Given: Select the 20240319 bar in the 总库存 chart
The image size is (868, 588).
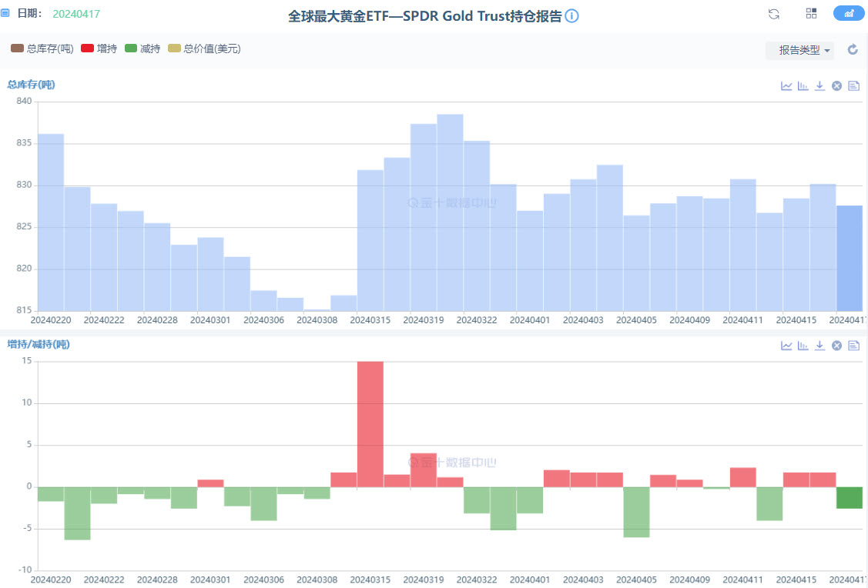Looking at the screenshot, I should 424,217.
